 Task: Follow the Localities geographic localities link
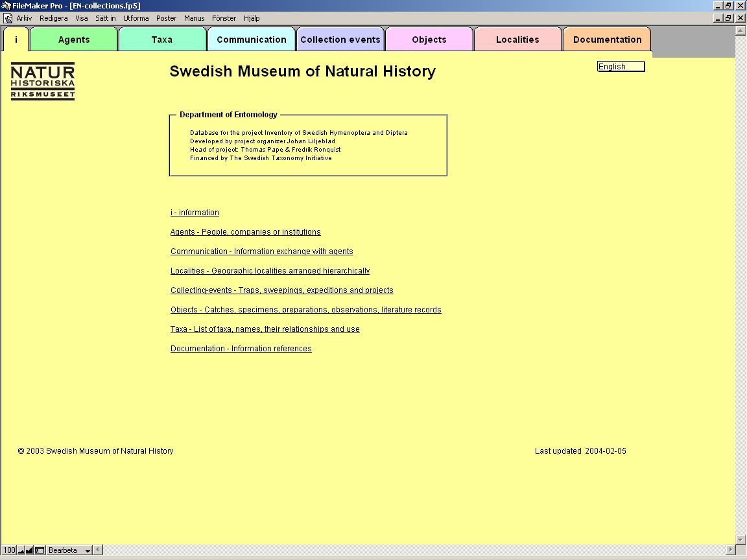(270, 271)
